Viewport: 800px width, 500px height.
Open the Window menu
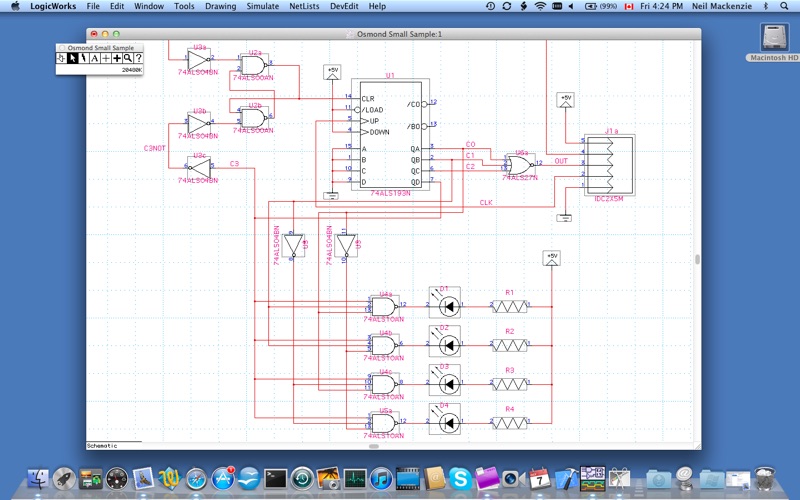coord(149,6)
